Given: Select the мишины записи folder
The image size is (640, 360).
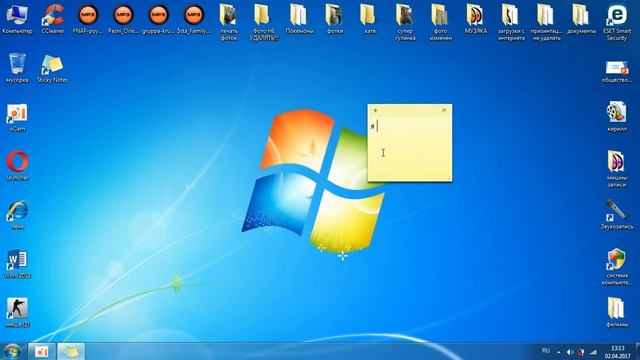Looking at the screenshot, I should coord(617,169).
